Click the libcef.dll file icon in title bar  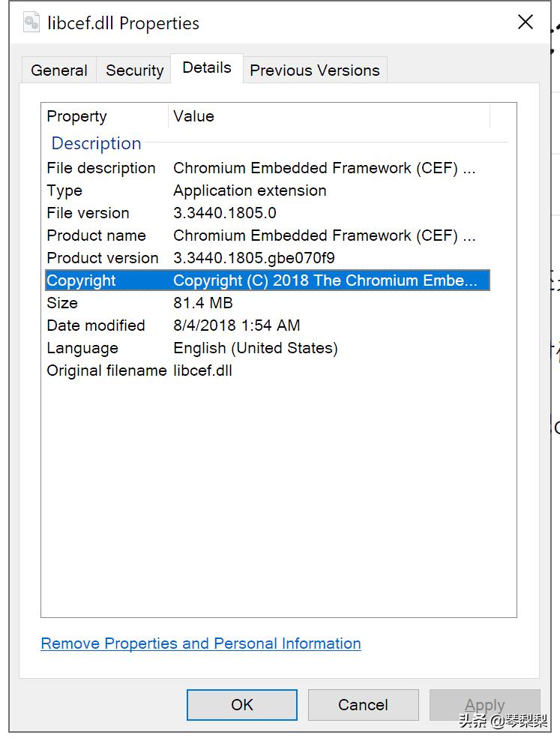coord(31,22)
